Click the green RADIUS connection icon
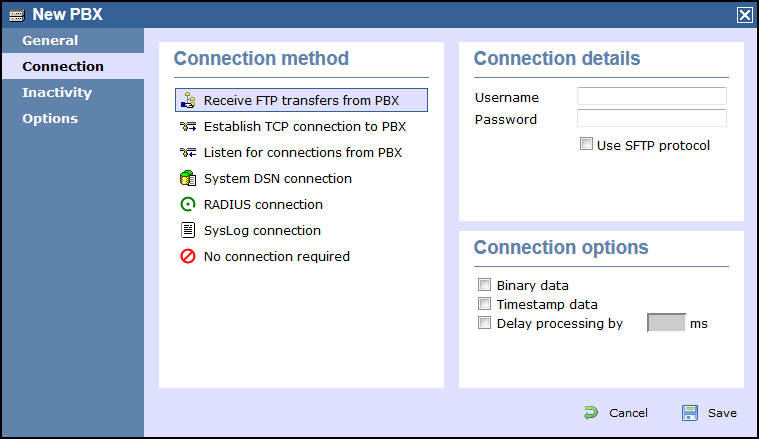 187,205
